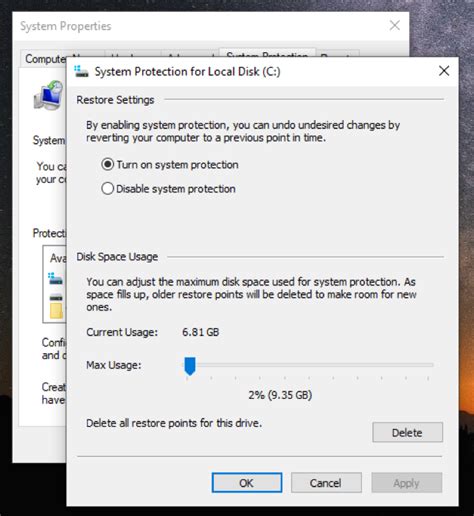Click 'Delete all restore points for this drive.' text
This screenshot has width=474, height=516.
(174, 423)
